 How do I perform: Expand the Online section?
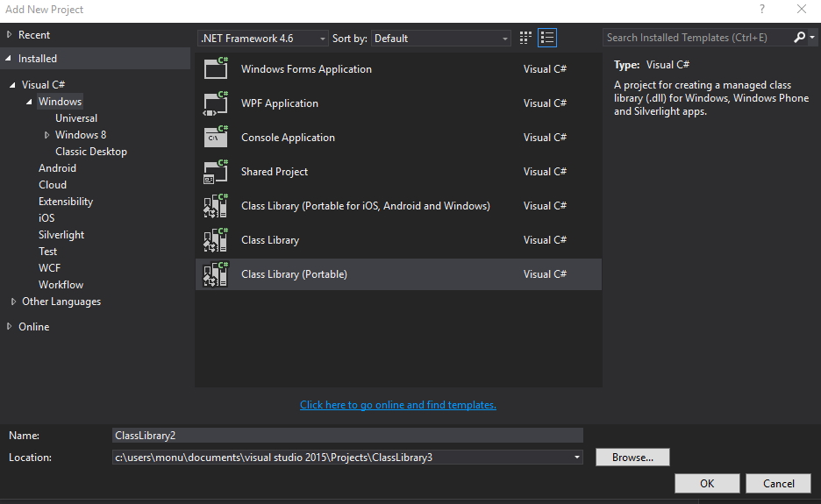(9, 326)
